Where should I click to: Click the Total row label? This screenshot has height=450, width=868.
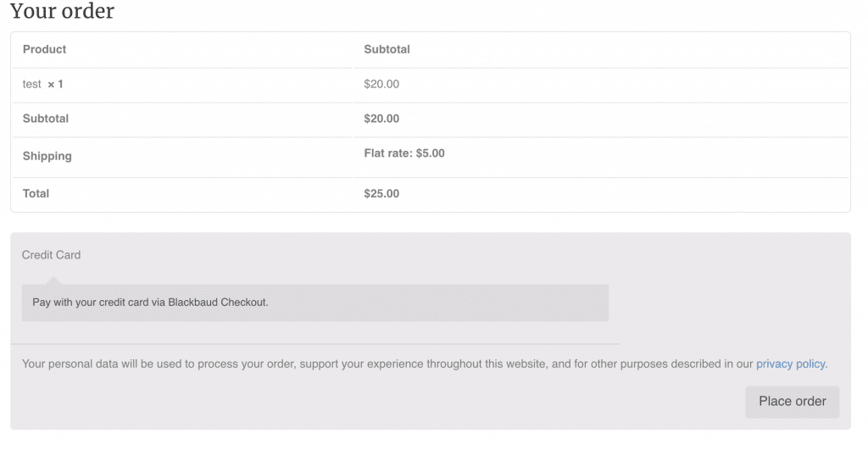[36, 194]
